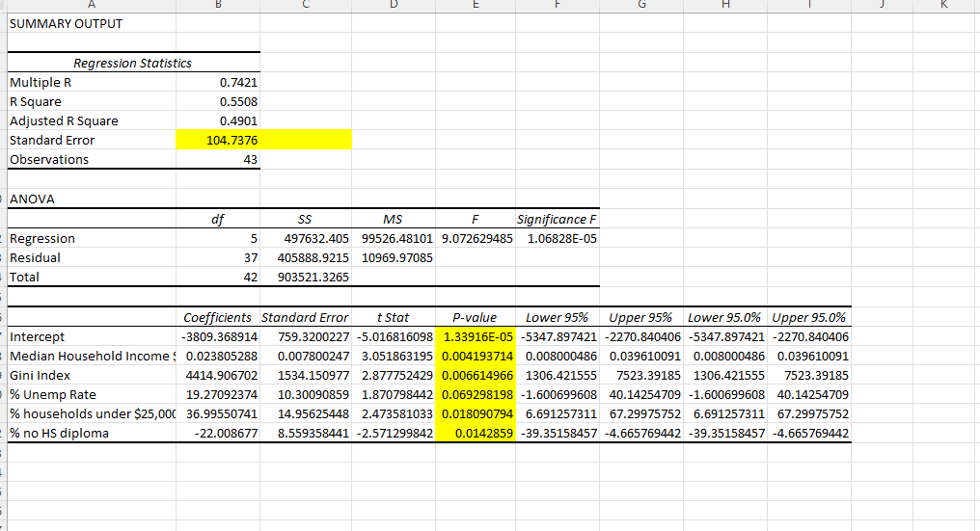Viewport: 980px width, 531px height.
Task: Select Multiple R value 0.7421
Action: tap(218, 83)
